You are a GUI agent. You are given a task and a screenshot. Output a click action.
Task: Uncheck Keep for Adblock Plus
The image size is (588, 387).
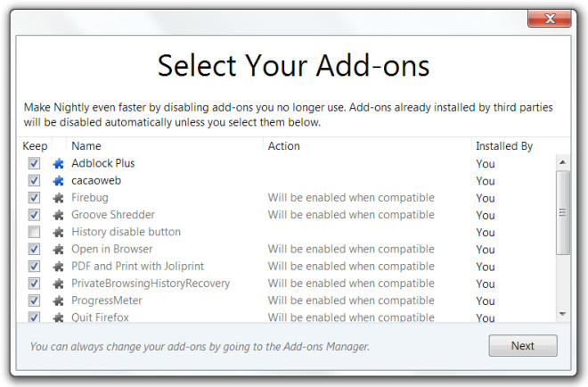click(x=34, y=163)
